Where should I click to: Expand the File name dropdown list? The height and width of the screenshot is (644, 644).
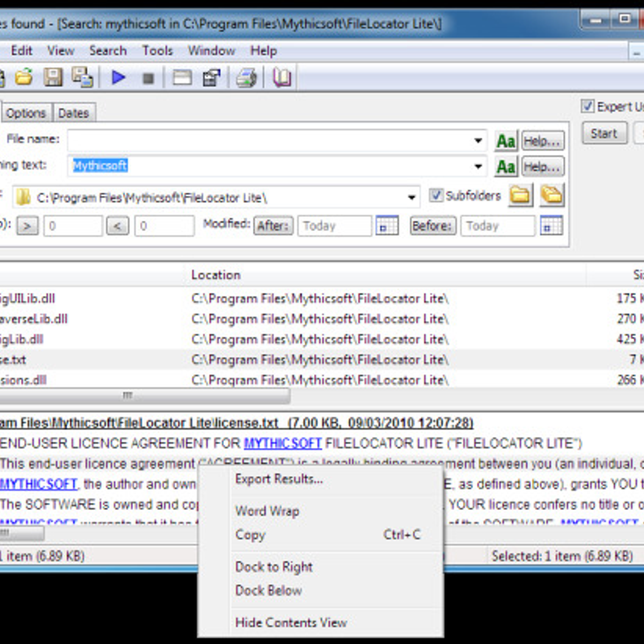(x=477, y=140)
